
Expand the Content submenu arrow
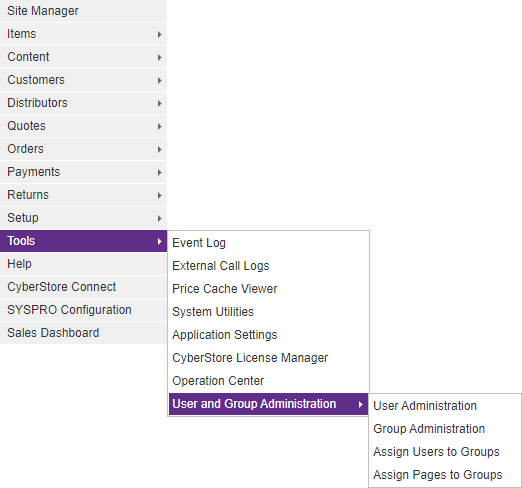(x=160, y=57)
